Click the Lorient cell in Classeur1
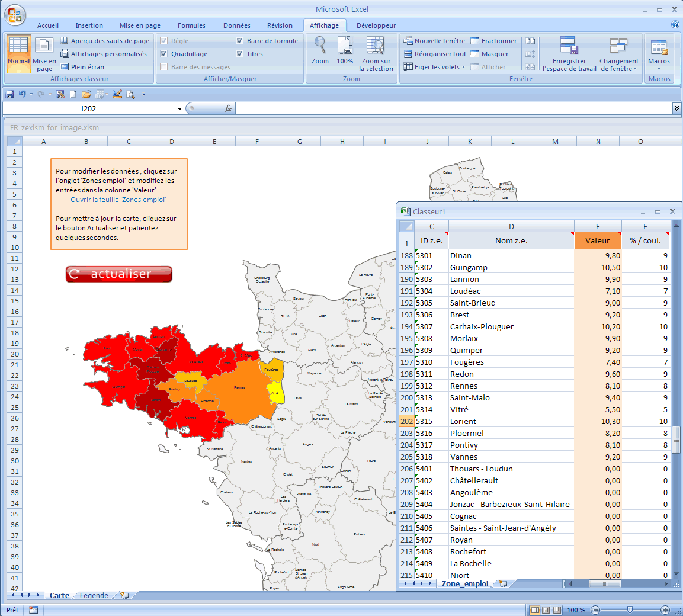This screenshot has width=683, height=616. pyautogui.click(x=511, y=421)
